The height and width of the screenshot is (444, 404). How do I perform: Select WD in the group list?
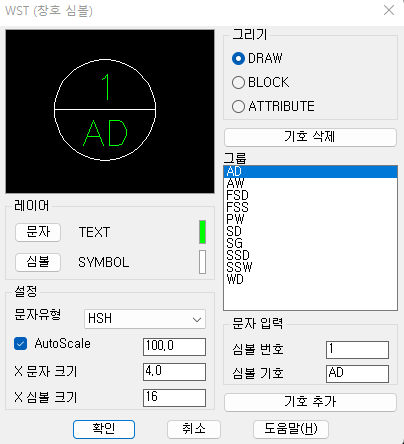coord(310,279)
